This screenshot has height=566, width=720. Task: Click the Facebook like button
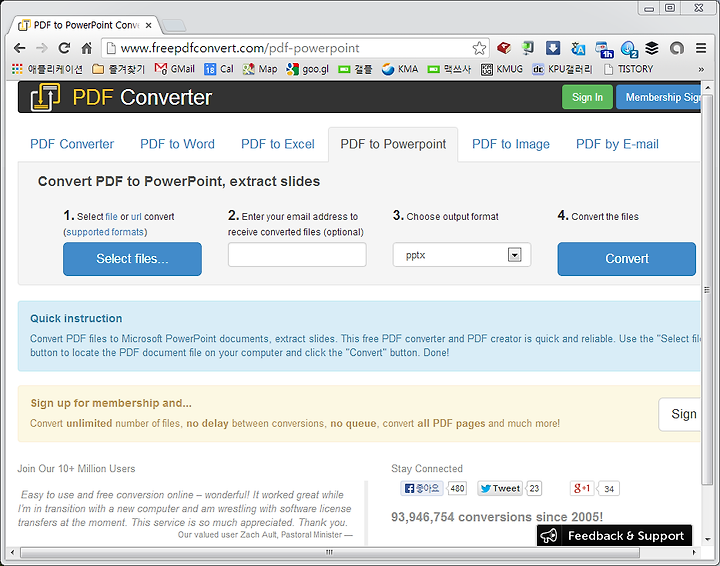pos(422,488)
